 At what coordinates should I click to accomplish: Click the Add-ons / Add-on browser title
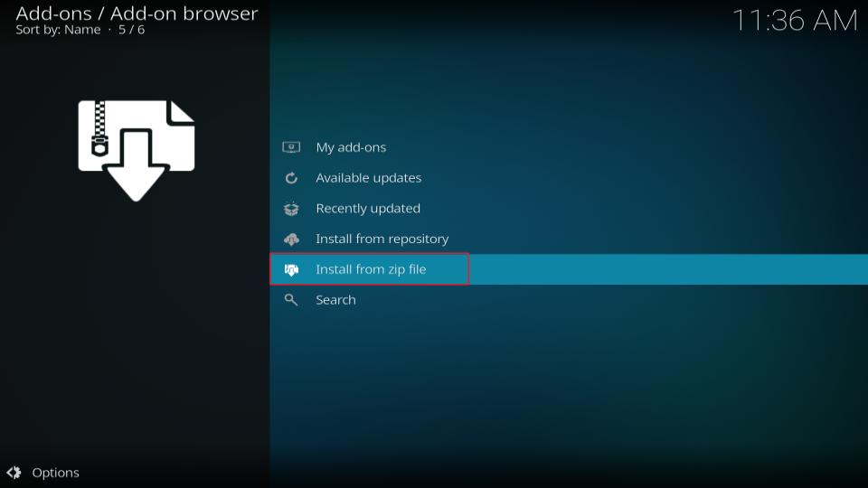137,14
